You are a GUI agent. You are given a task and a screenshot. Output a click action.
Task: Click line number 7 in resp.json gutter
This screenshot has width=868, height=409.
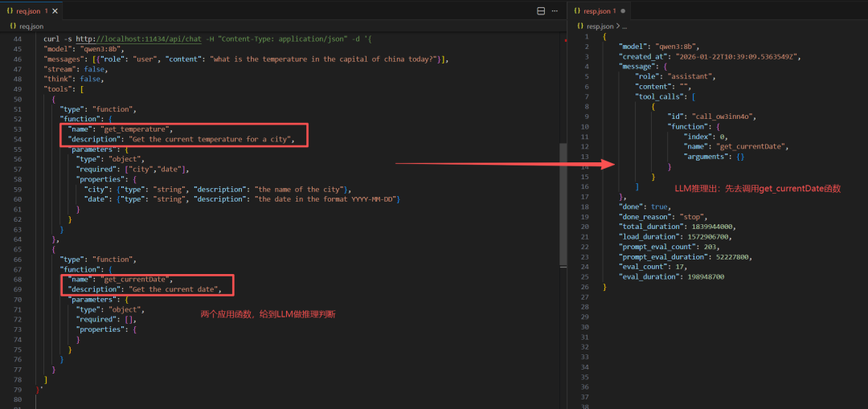[x=587, y=96]
